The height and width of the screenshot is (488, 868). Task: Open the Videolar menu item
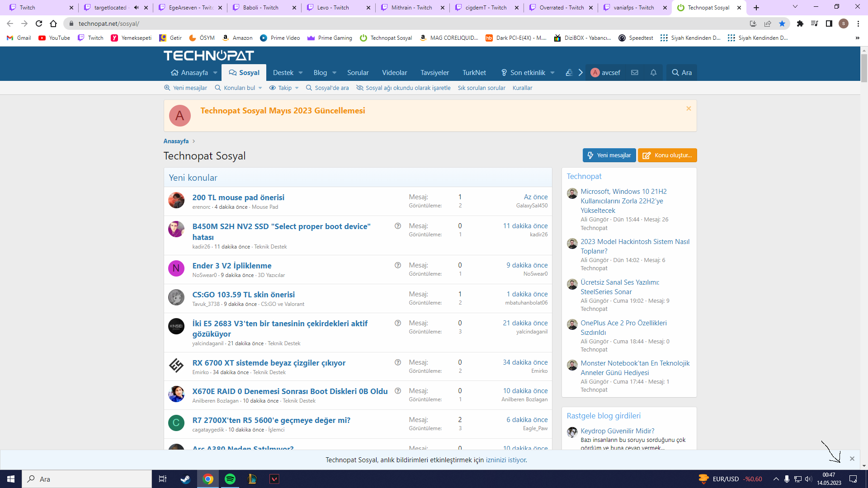(394, 73)
